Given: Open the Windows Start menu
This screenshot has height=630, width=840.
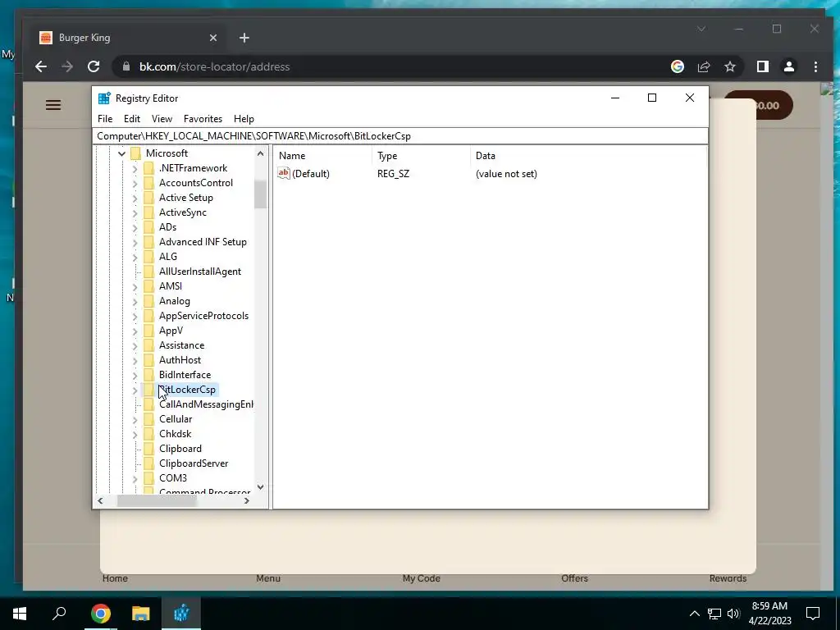Looking at the screenshot, I should (20, 614).
